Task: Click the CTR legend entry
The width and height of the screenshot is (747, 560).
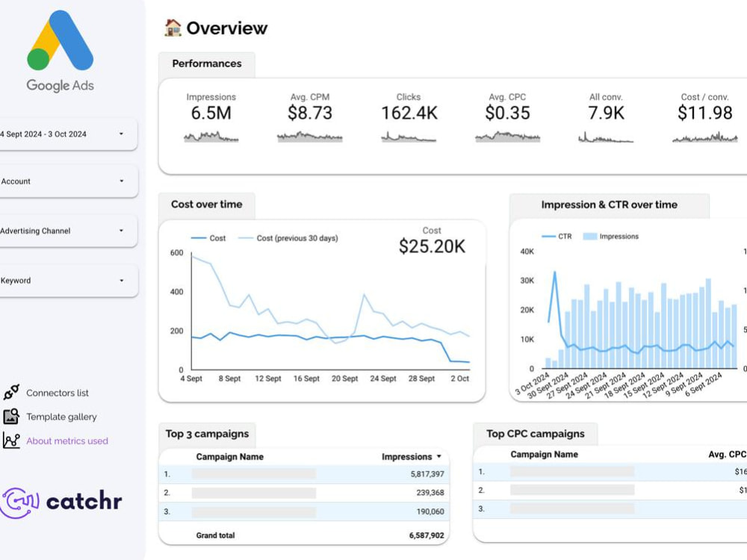Action: point(557,236)
